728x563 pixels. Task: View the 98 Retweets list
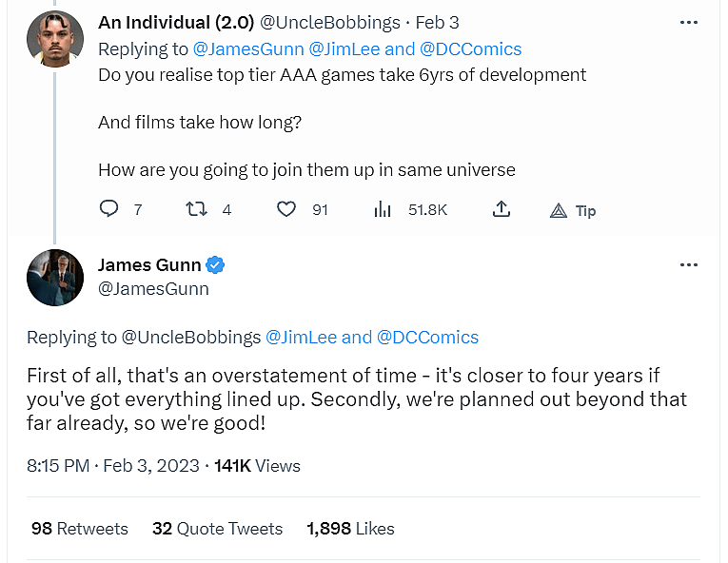coord(79,529)
